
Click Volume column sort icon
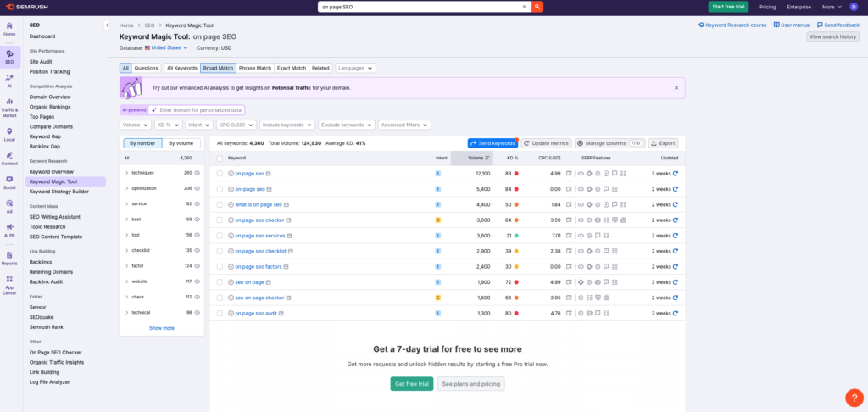click(x=487, y=159)
